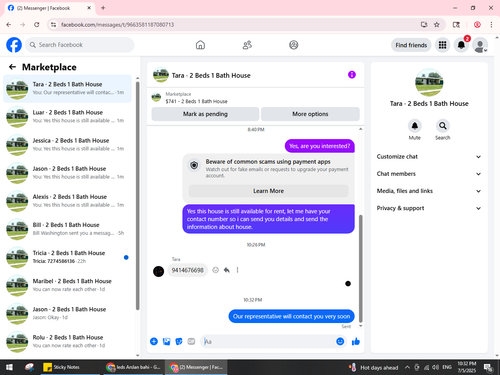The image size is (500, 375).
Task: Open the apps menu grid icon
Action: tap(442, 45)
